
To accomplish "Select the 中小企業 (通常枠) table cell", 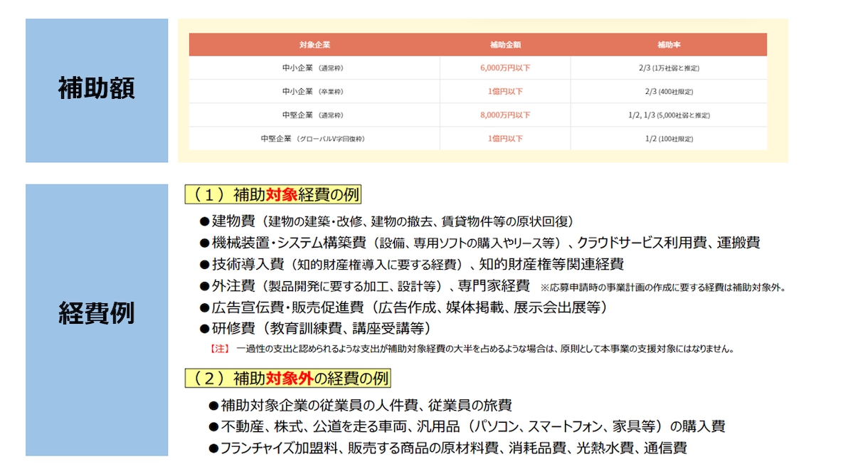I will point(314,68).
